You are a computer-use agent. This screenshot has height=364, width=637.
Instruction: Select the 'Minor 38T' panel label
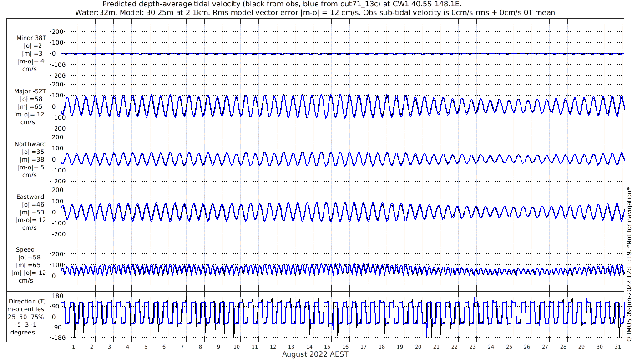31,38
